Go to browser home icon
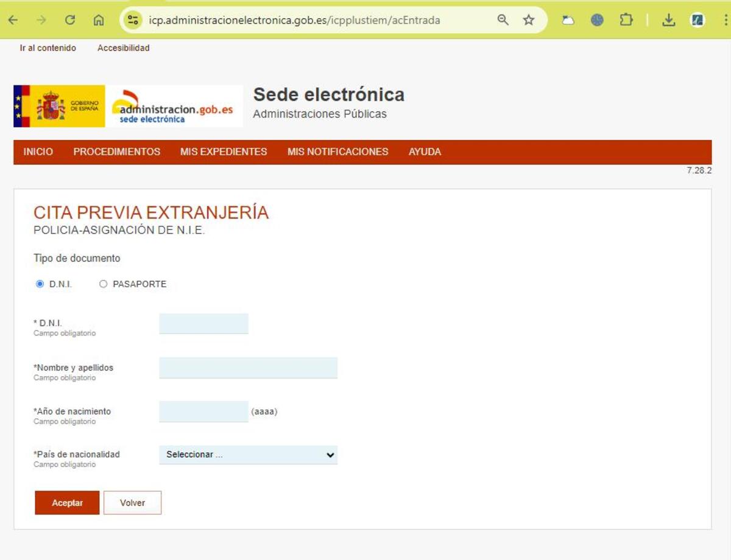731x560 pixels. [98, 20]
